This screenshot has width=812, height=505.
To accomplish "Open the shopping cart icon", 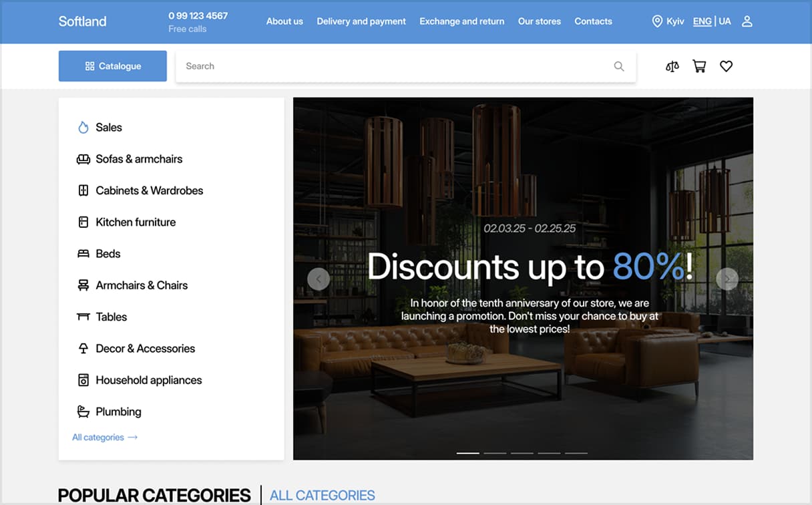I will point(699,66).
